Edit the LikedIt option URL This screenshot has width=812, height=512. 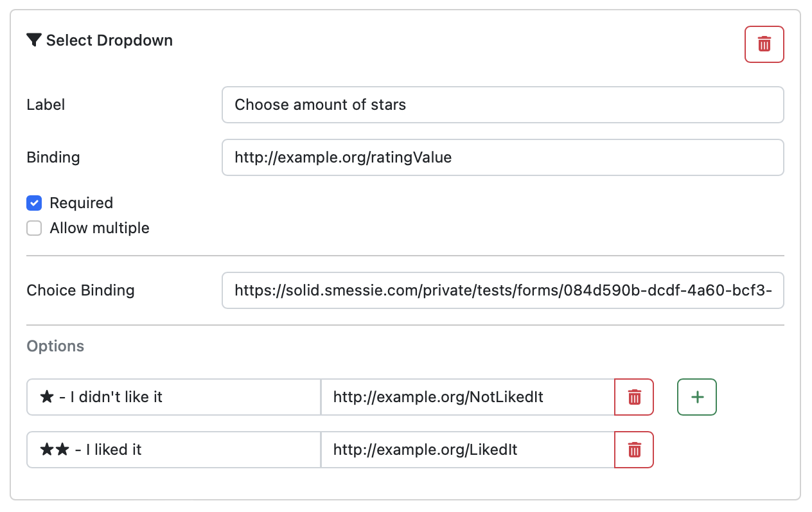(467, 450)
